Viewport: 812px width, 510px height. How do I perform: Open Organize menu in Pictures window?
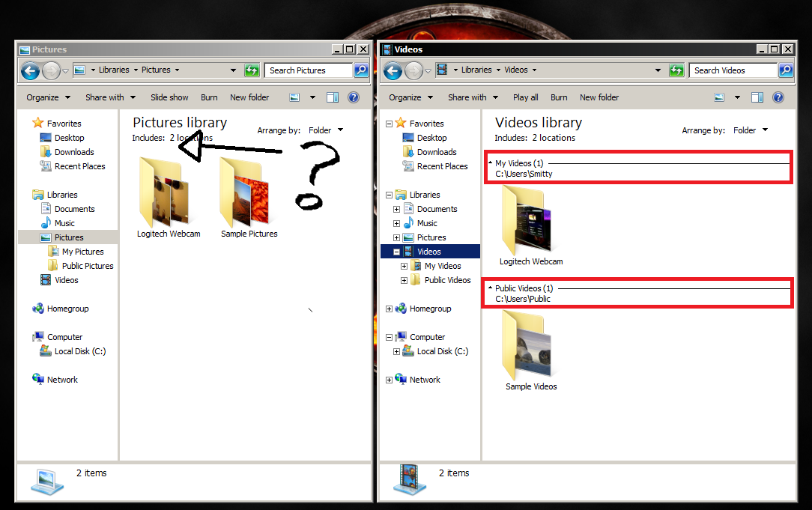click(x=48, y=97)
